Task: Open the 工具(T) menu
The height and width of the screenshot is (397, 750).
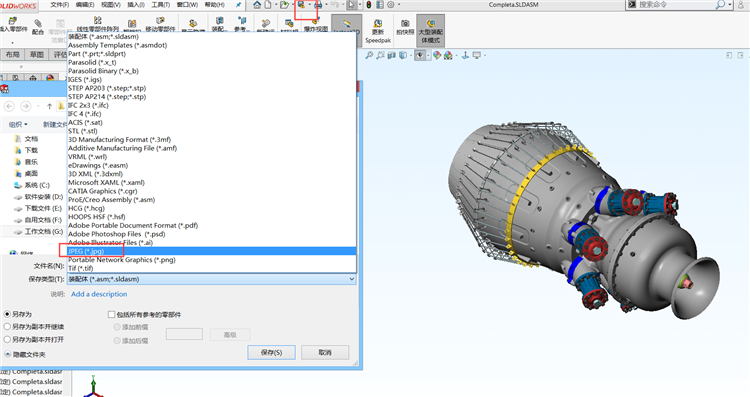Action: point(161,5)
